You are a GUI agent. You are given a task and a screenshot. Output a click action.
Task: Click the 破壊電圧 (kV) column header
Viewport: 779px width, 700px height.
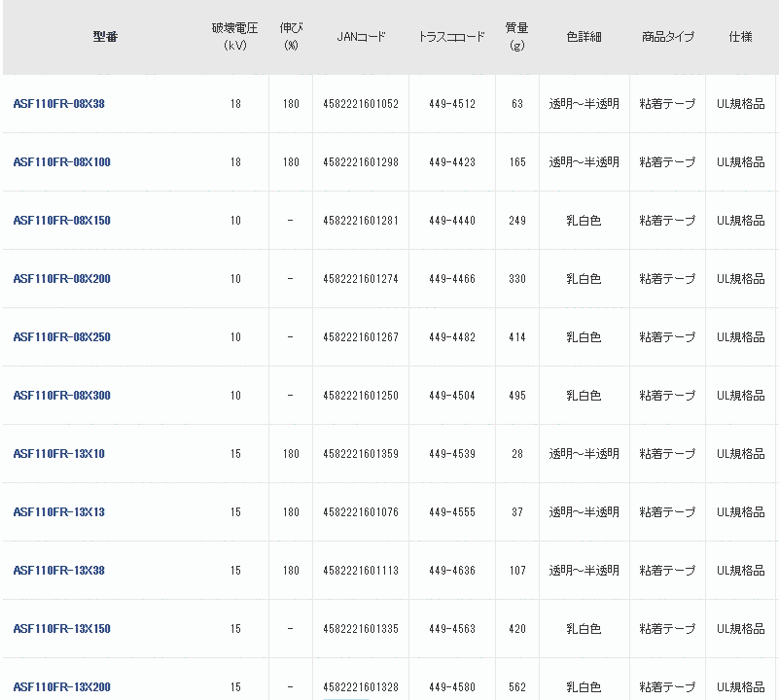[235, 37]
